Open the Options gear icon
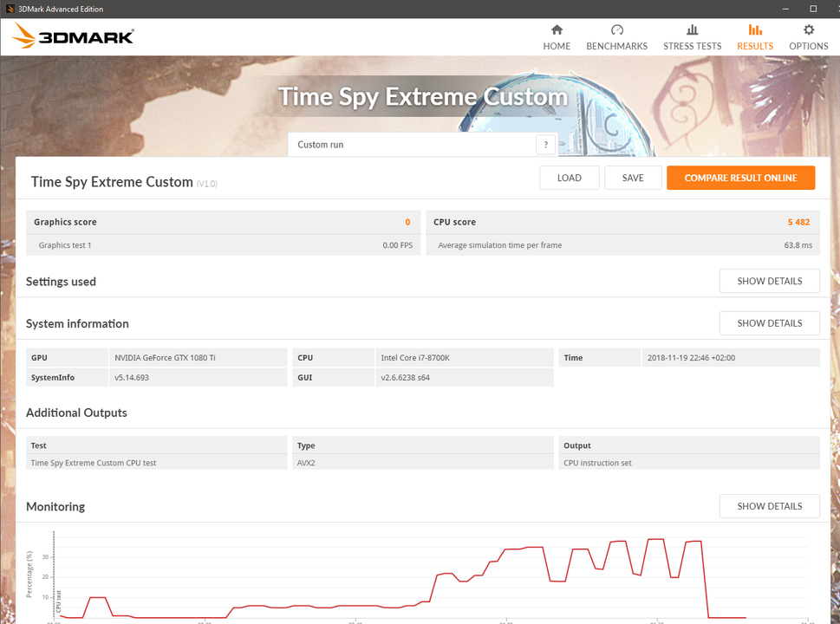840x624 pixels. coord(809,30)
